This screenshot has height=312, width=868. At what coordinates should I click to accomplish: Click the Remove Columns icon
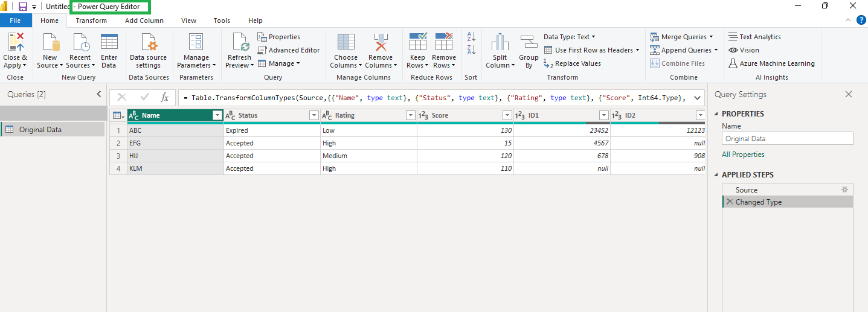click(x=381, y=42)
